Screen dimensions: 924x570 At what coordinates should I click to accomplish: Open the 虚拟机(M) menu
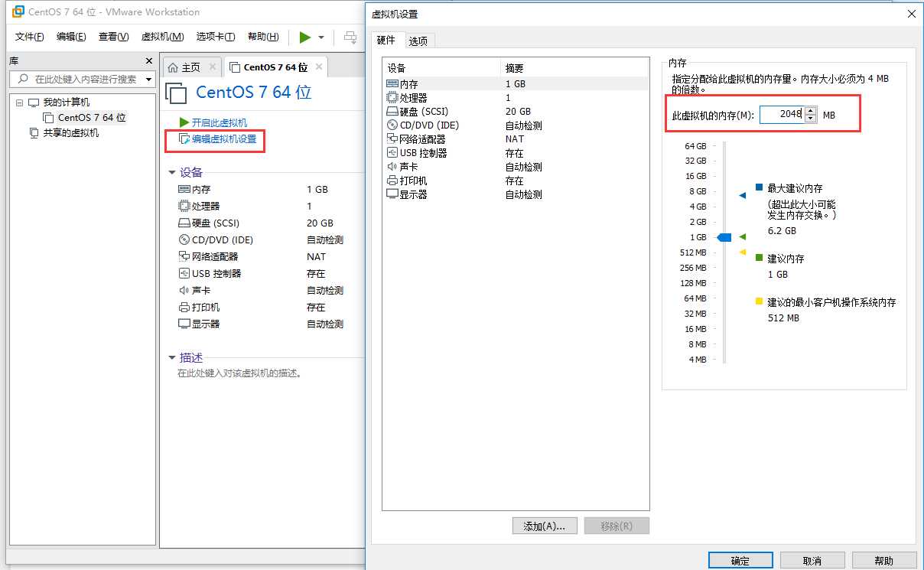click(x=162, y=37)
